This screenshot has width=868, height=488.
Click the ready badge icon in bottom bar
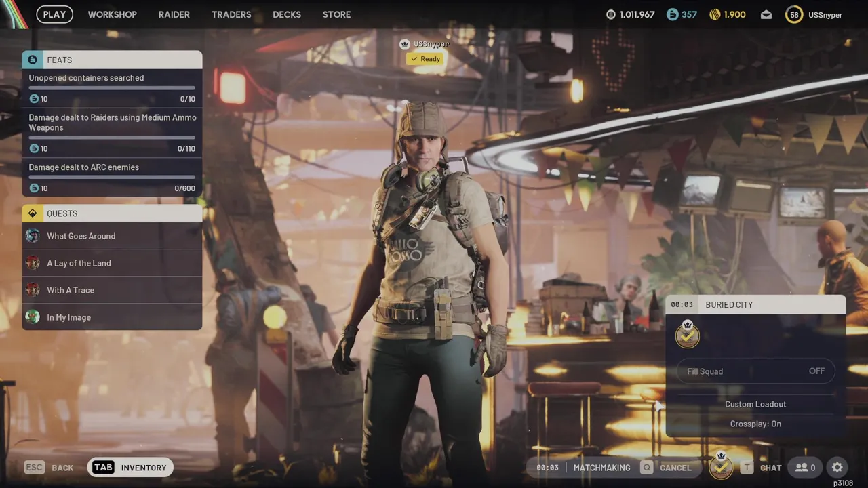(721, 466)
